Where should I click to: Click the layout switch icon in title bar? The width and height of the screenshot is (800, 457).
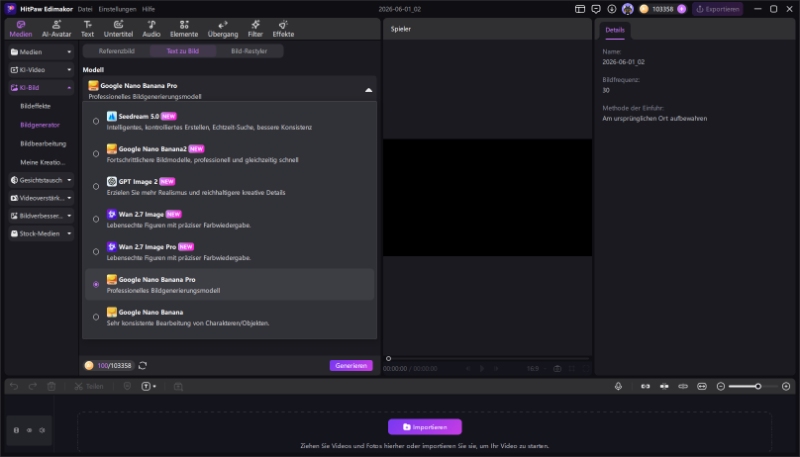pos(580,9)
